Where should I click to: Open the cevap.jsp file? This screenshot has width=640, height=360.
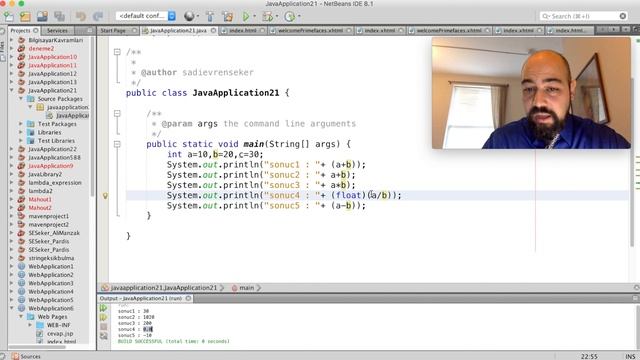(x=60, y=333)
